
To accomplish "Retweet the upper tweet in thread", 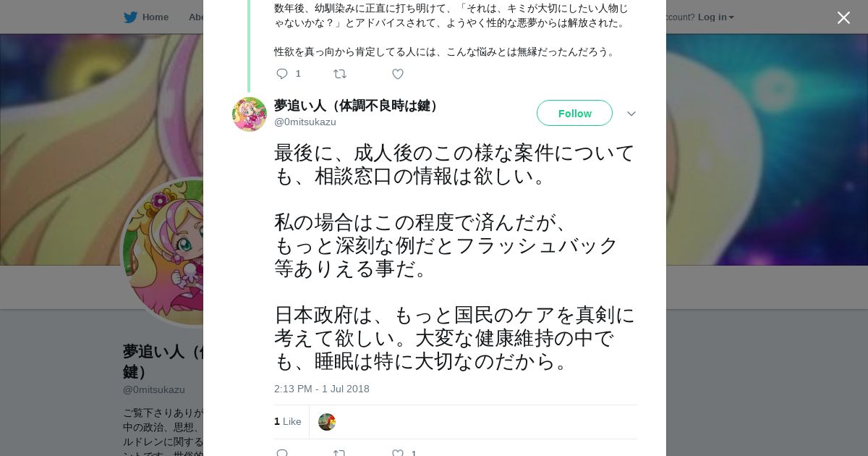I will (339, 74).
